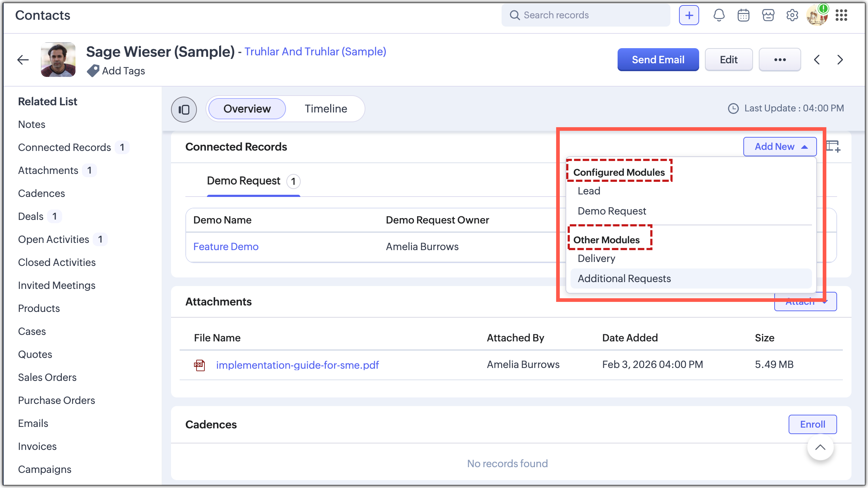Go to next contact record chevron

(840, 60)
